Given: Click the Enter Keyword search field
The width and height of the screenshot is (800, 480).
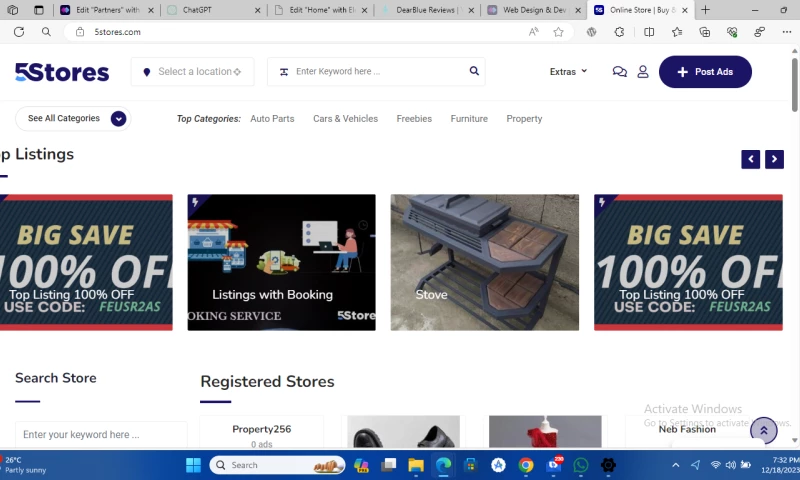Looking at the screenshot, I should [376, 71].
